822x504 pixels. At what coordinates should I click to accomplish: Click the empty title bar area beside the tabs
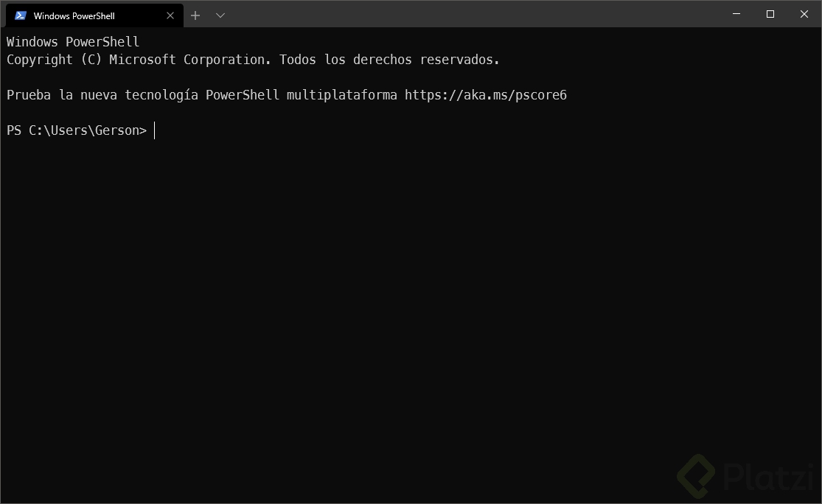tap(472, 14)
